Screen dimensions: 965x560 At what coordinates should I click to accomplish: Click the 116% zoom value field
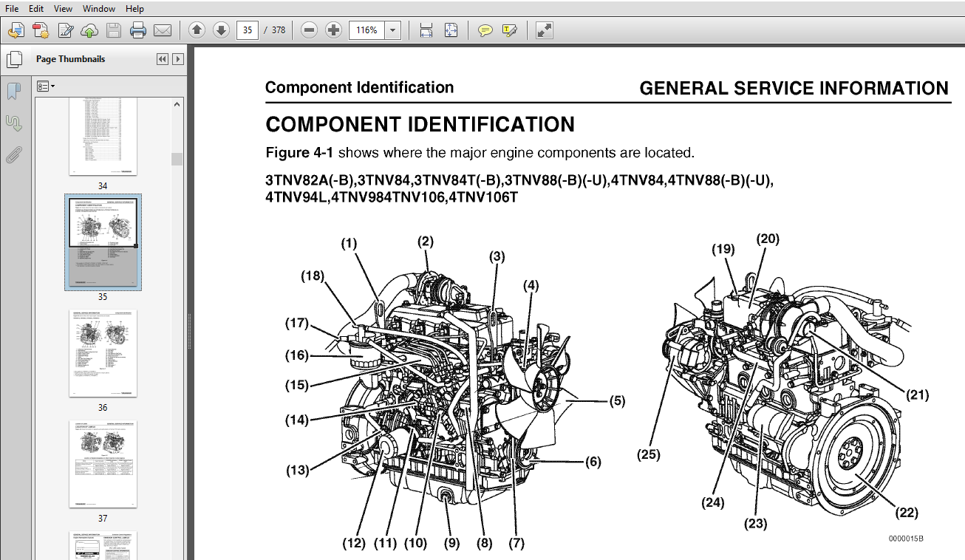(x=366, y=30)
